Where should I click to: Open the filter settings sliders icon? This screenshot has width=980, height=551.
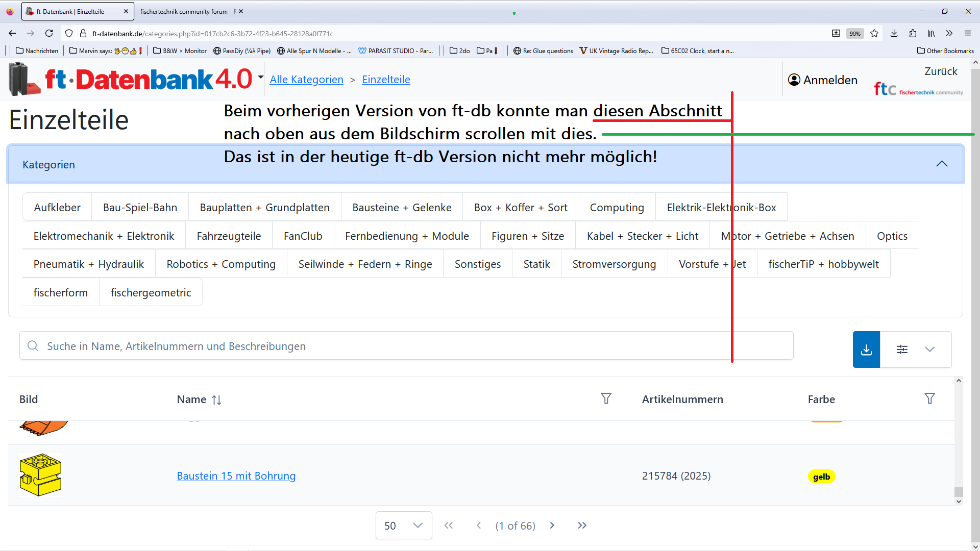point(902,349)
